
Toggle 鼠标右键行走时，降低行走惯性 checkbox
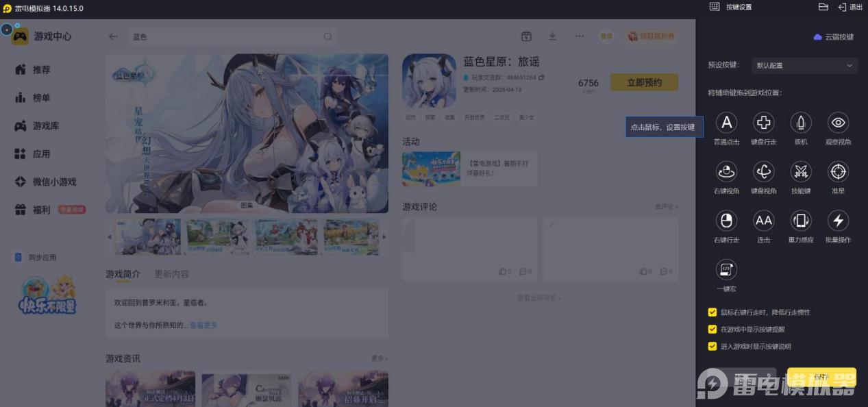click(712, 312)
